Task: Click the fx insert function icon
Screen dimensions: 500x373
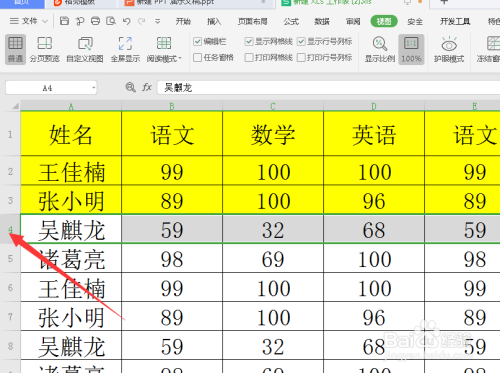Action: pyautogui.click(x=147, y=87)
